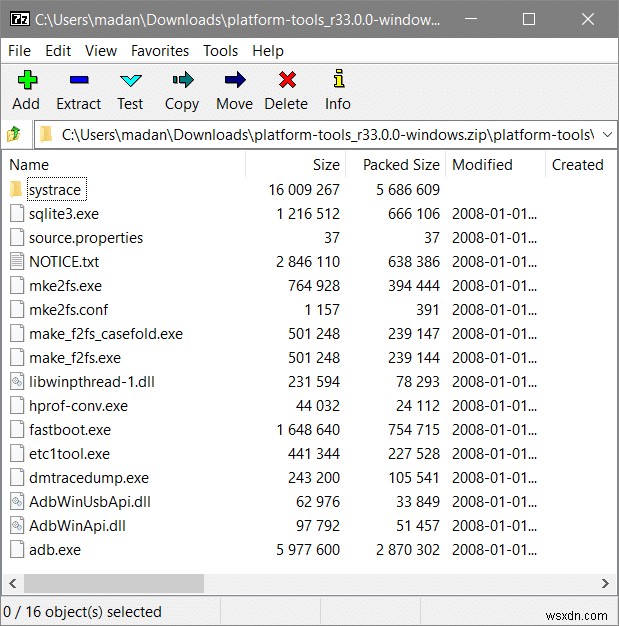Click the AdbWinUsbApi.dll file icon
Image resolution: width=619 pixels, height=626 pixels.
click(x=17, y=501)
